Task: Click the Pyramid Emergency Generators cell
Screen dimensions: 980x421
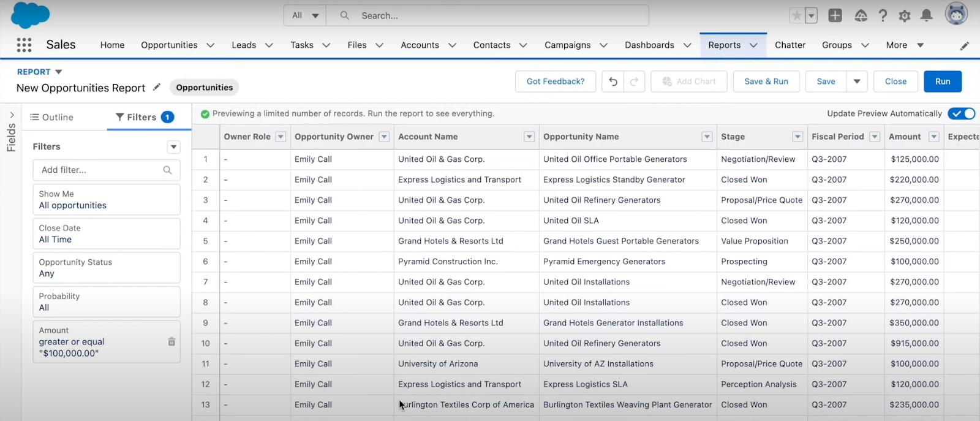Action: click(x=627, y=262)
